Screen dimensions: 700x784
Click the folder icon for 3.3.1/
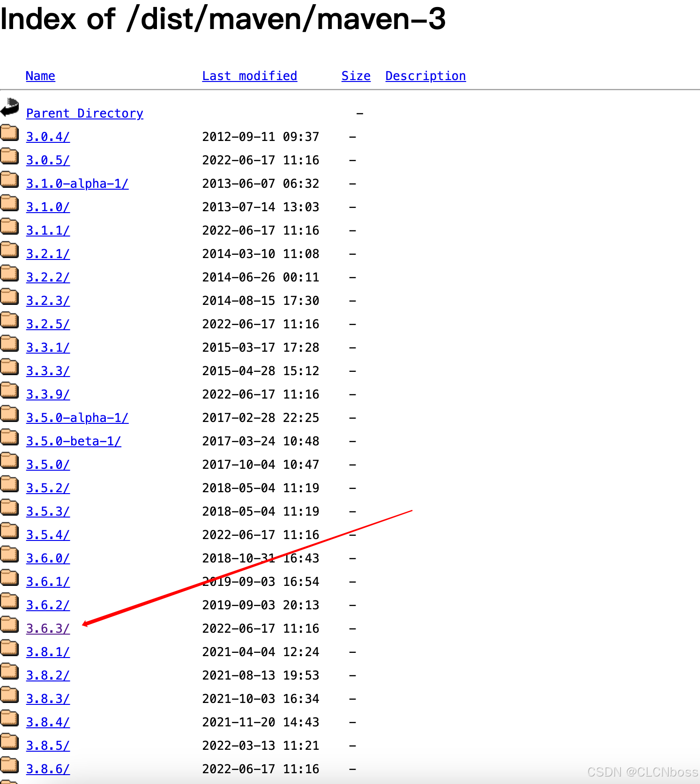pos(9,344)
